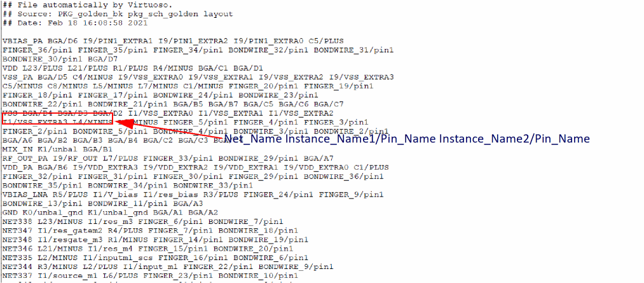This screenshot has width=644, height=283.
Task: Click the FINGER_3/pin1 entry
Action: pyautogui.click(x=336, y=122)
